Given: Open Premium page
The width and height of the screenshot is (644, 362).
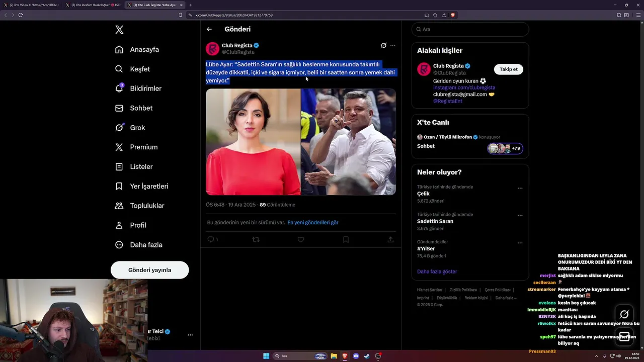Looking at the screenshot, I should pos(136,147).
